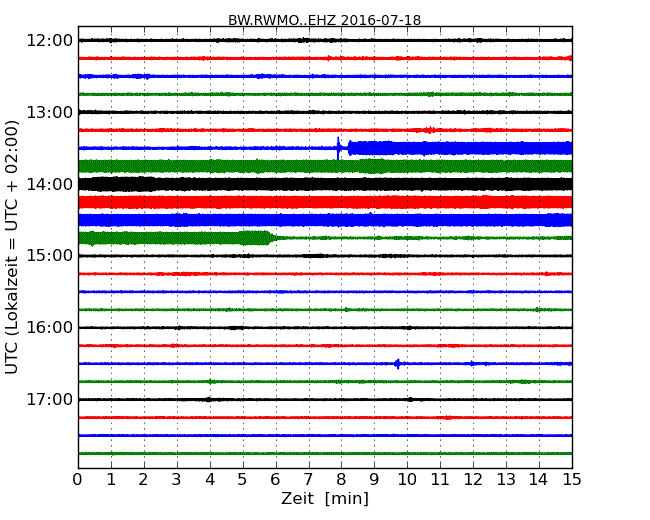Click the 15:00 time label
650x520 pixels.
50,255
